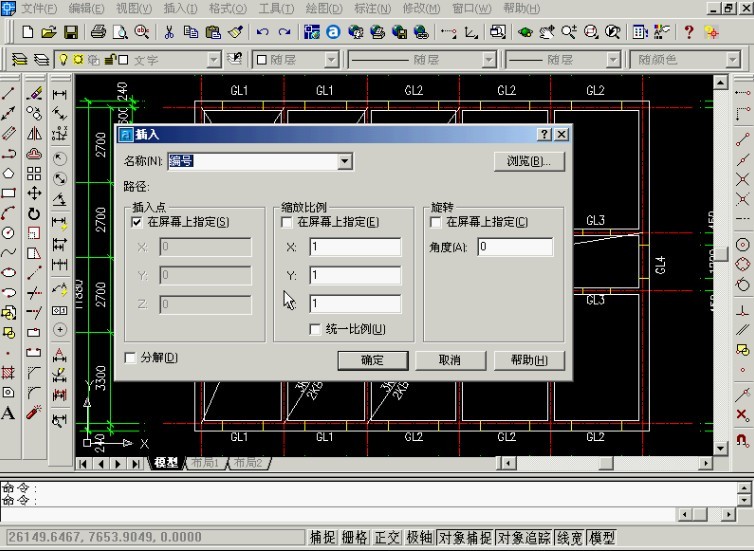Viewport: 754px width, 551px height.
Task: Click the 帮助(H) button in dialog
Action: tap(529, 360)
